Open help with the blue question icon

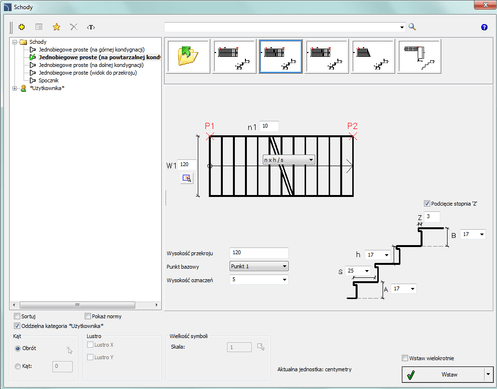coord(484,27)
